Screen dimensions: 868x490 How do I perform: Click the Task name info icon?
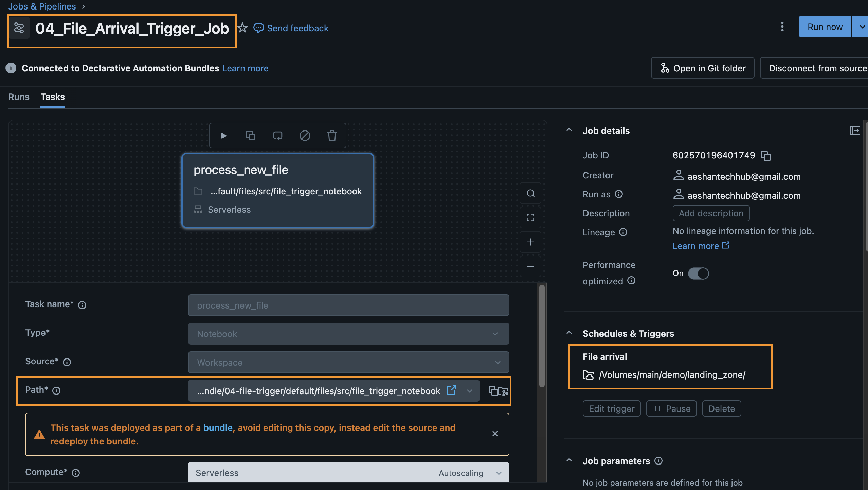(x=82, y=305)
